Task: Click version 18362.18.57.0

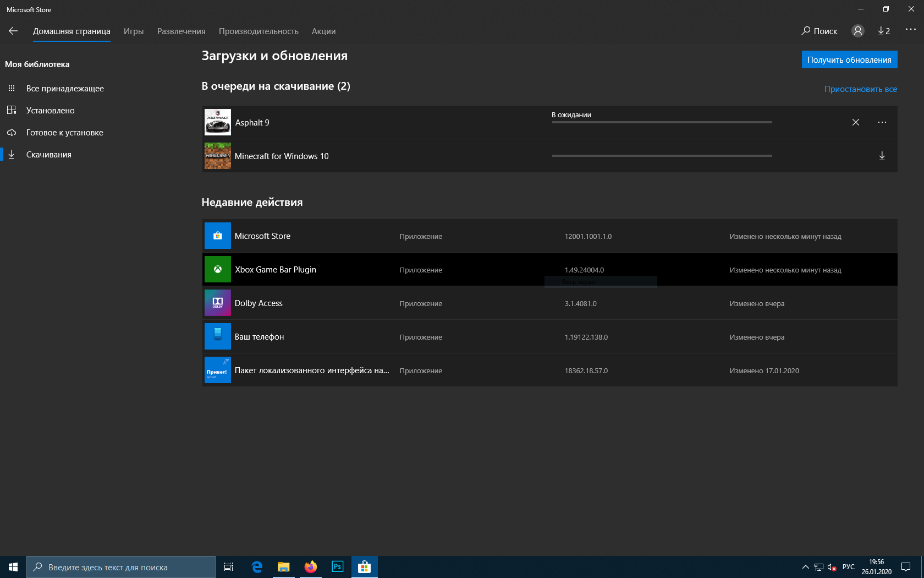Action: pos(586,370)
